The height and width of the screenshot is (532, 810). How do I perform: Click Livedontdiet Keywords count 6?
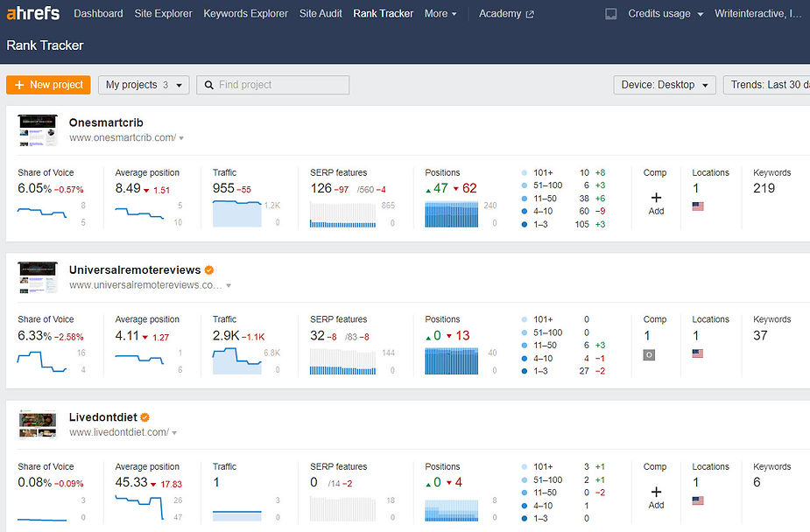pos(757,482)
